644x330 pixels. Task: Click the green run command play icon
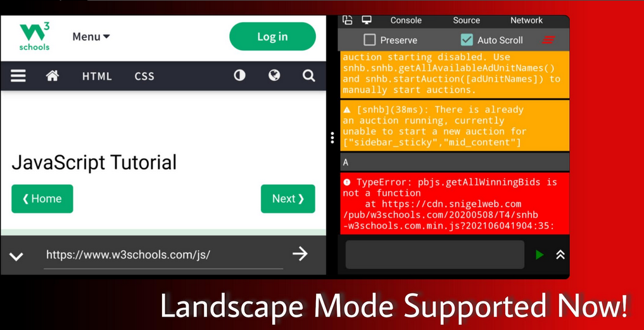540,255
